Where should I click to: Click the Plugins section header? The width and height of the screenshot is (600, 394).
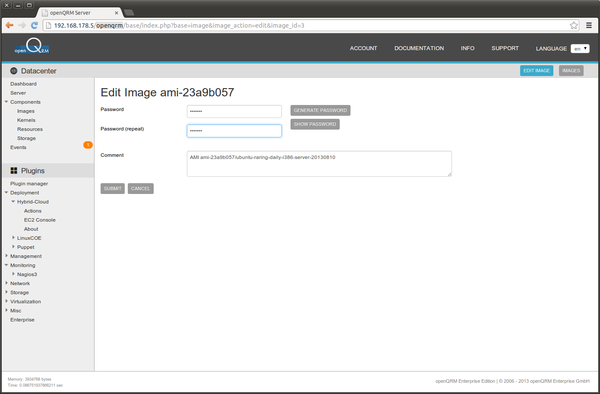(33, 171)
